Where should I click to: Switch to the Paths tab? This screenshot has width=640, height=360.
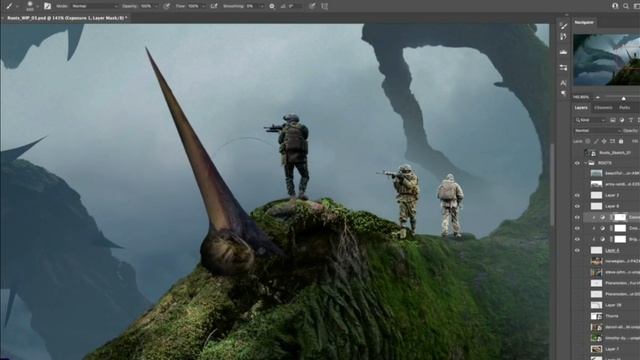(624, 108)
